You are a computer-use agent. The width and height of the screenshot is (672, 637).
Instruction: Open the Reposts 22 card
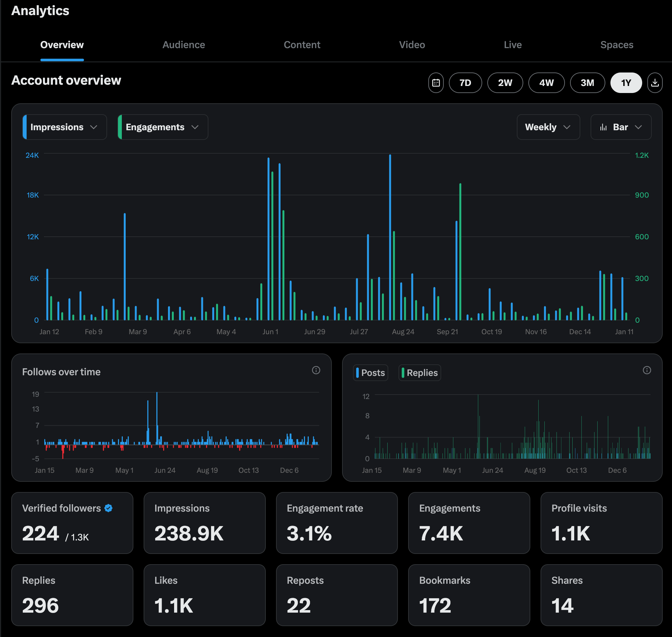pyautogui.click(x=337, y=595)
